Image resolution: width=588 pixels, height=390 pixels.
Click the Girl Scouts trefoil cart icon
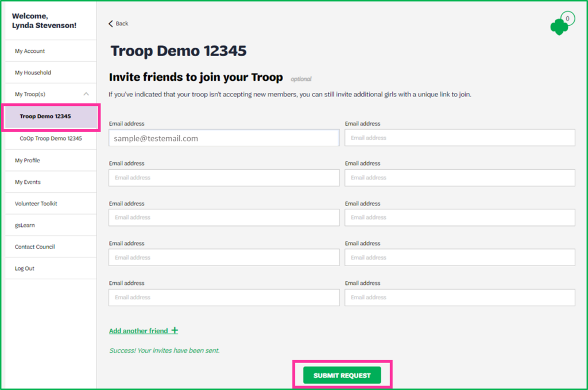tap(559, 27)
